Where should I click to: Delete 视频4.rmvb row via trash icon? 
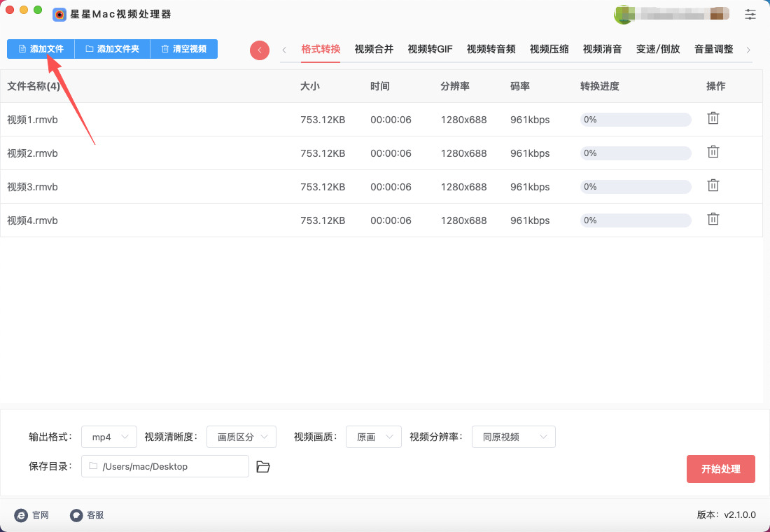713,219
